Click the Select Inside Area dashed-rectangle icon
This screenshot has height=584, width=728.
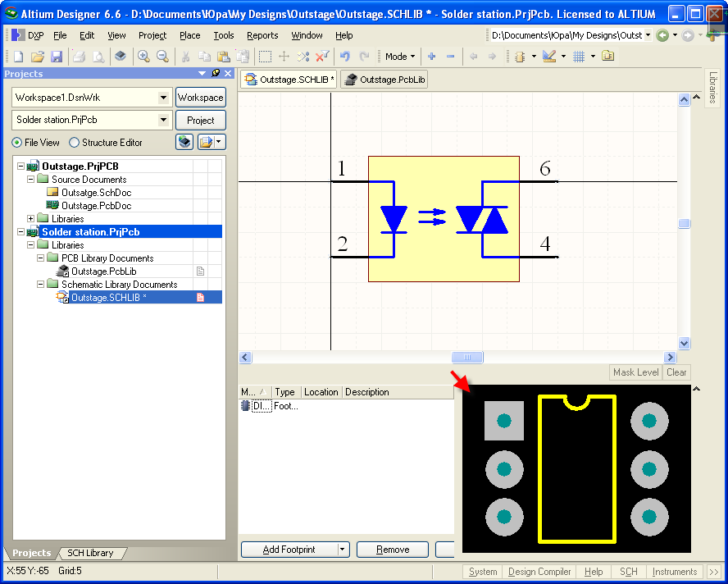click(x=265, y=57)
